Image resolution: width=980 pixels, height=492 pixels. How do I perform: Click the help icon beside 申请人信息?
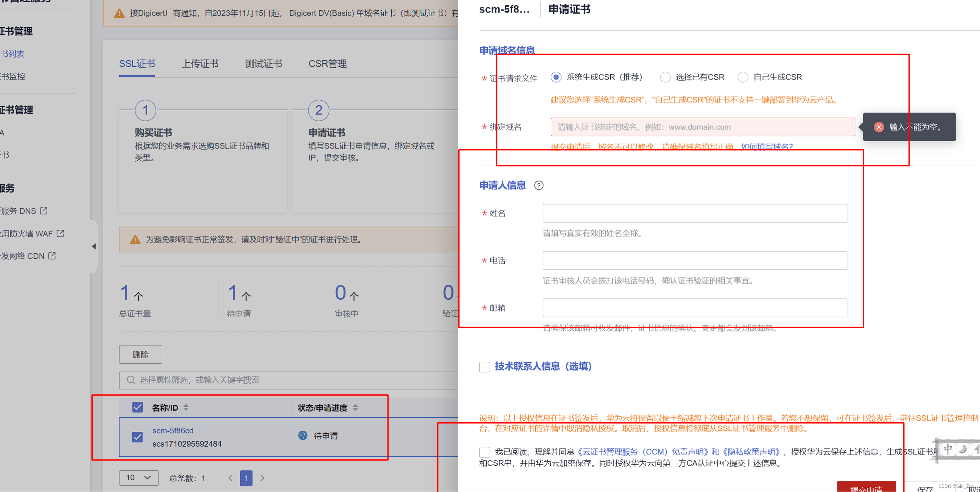click(538, 186)
